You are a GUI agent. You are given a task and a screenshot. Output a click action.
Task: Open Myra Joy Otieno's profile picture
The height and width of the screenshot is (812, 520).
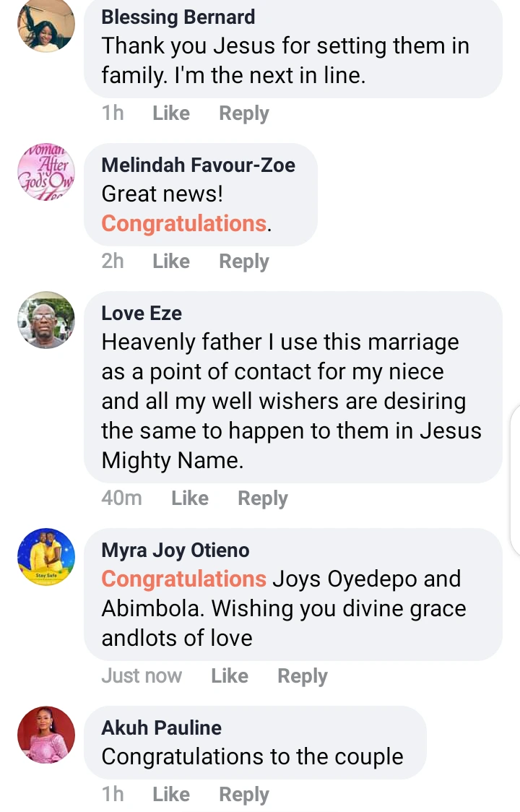point(45,557)
